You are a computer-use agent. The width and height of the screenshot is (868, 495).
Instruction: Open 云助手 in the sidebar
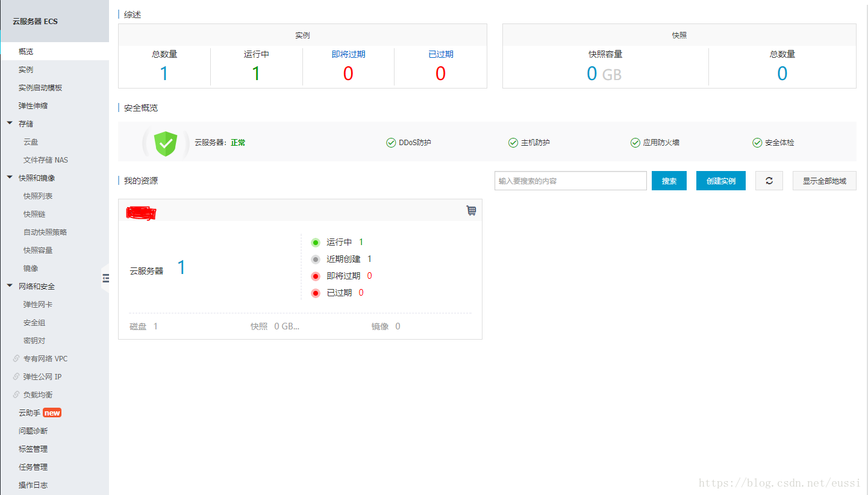click(30, 413)
